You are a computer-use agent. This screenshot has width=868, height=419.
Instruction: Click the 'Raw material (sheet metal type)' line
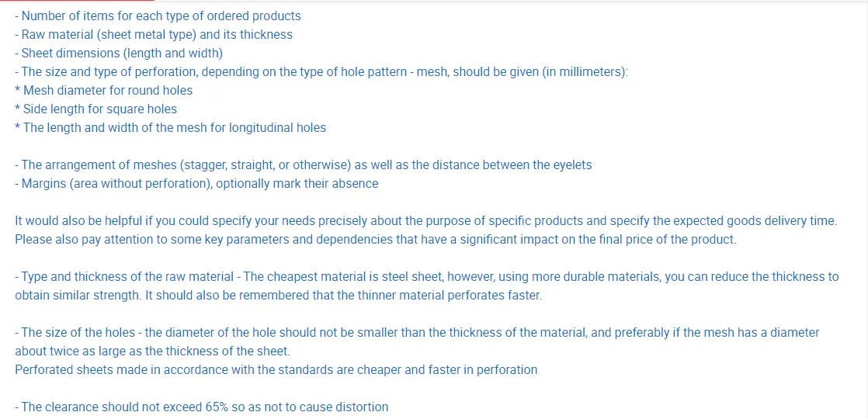[x=154, y=34]
